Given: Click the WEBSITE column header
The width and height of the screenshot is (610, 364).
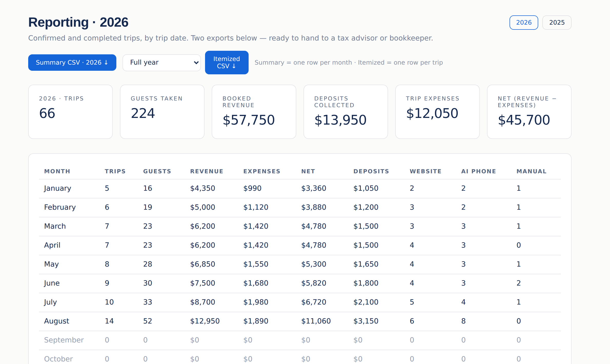Looking at the screenshot, I should [425, 171].
